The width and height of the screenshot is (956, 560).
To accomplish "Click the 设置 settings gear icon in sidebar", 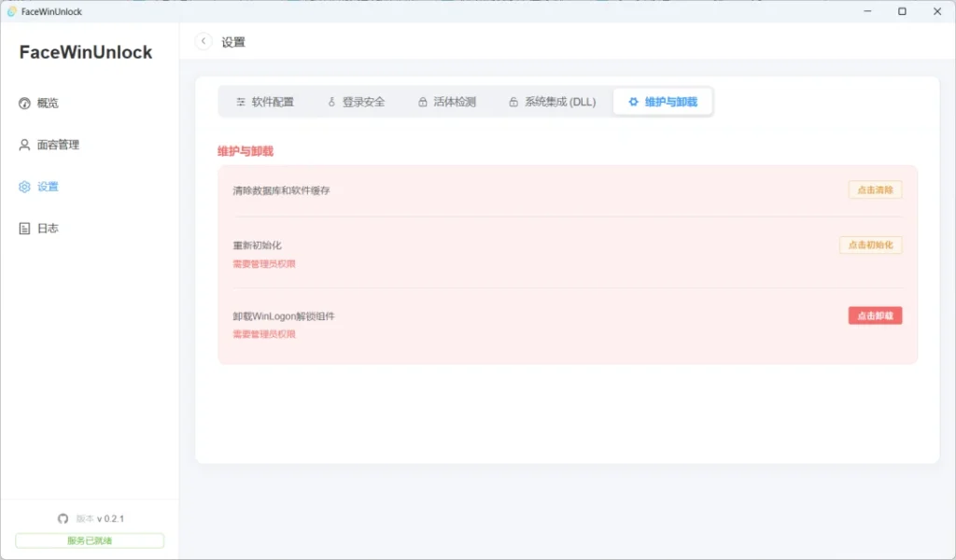I will click(22, 186).
